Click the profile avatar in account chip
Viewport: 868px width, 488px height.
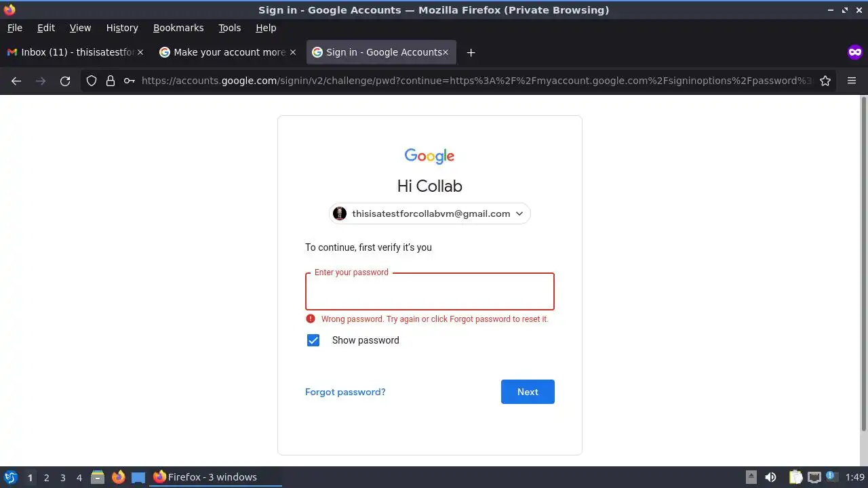pos(340,213)
